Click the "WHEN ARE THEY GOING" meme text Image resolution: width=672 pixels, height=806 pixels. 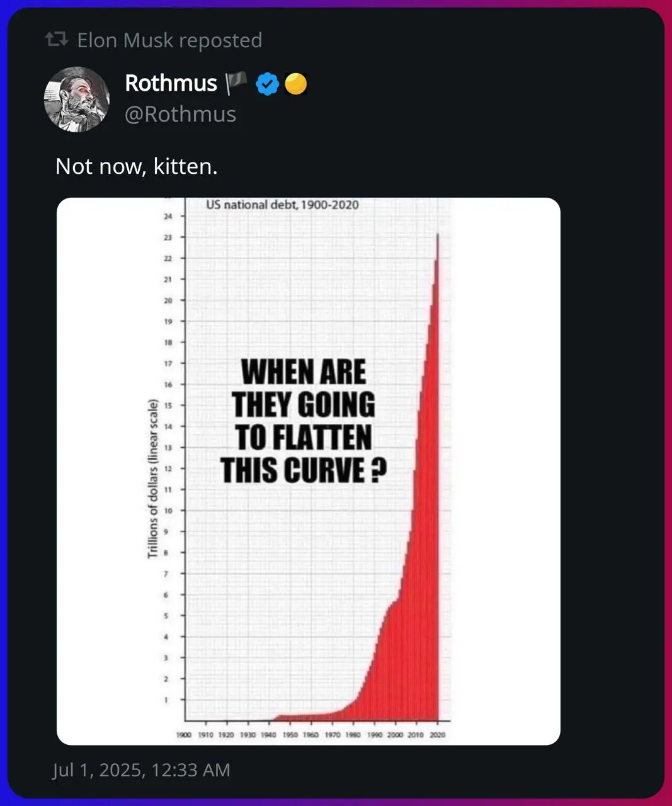click(304, 388)
